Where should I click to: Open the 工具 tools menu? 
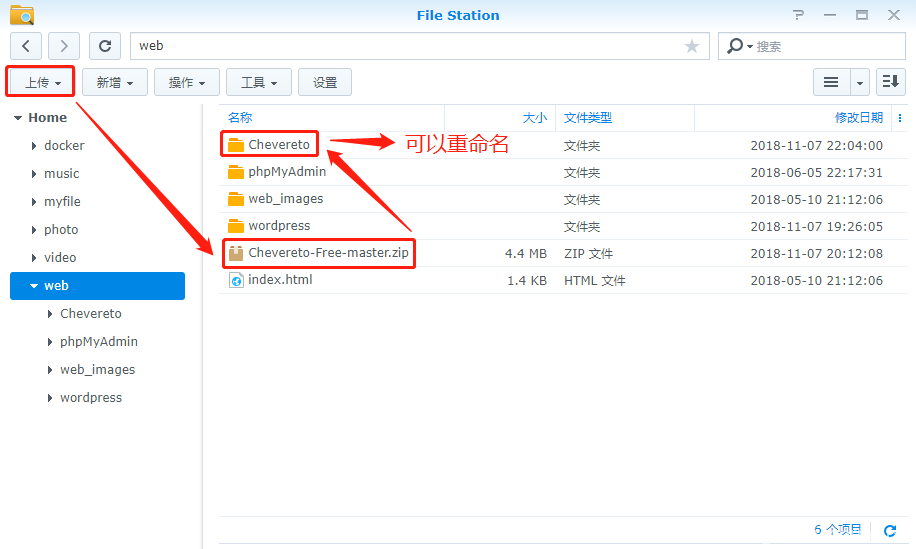[259, 82]
